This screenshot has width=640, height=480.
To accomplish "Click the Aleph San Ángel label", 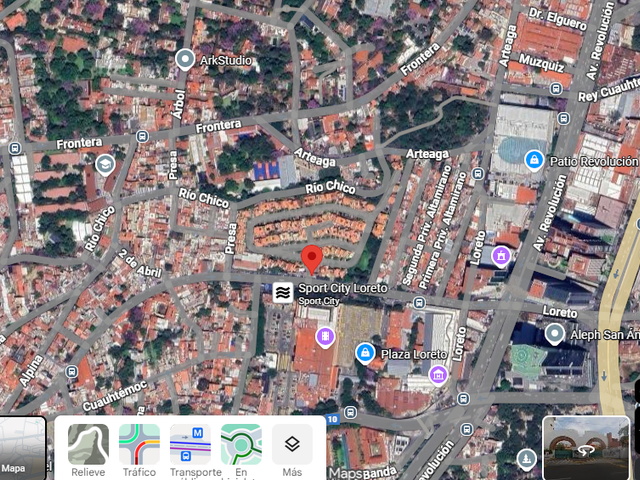I will [605, 335].
